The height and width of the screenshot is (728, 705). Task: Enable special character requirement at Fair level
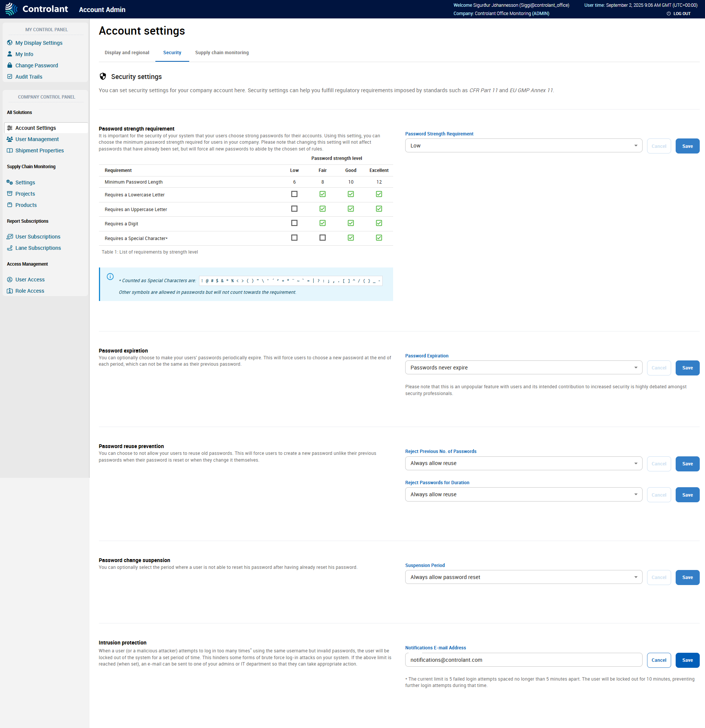point(322,237)
